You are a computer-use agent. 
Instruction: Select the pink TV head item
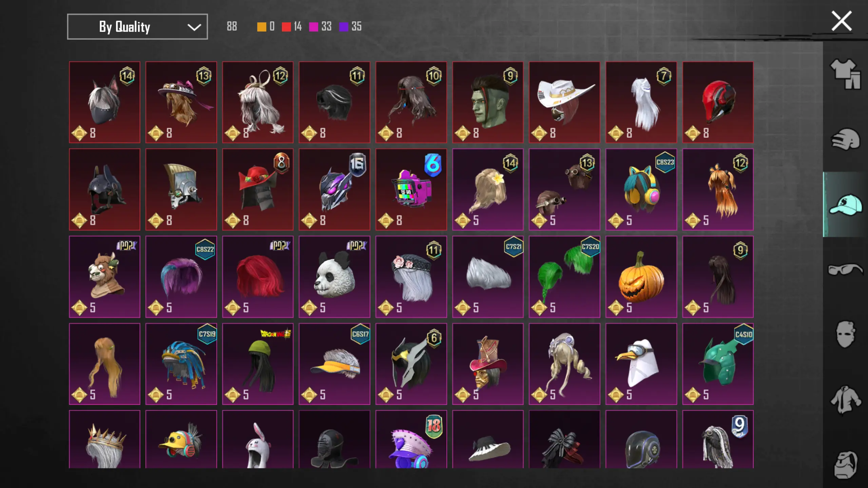point(411,189)
